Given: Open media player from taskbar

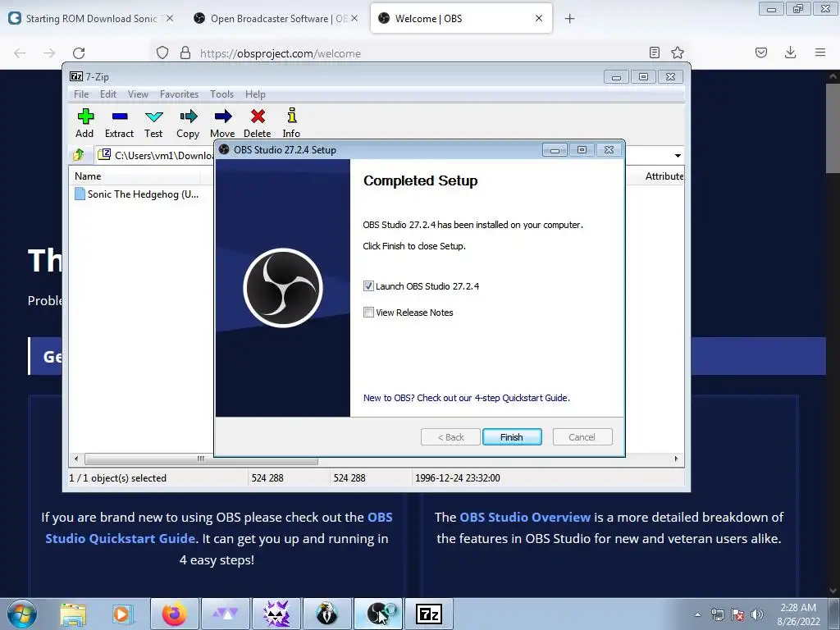Looking at the screenshot, I should 121,614.
